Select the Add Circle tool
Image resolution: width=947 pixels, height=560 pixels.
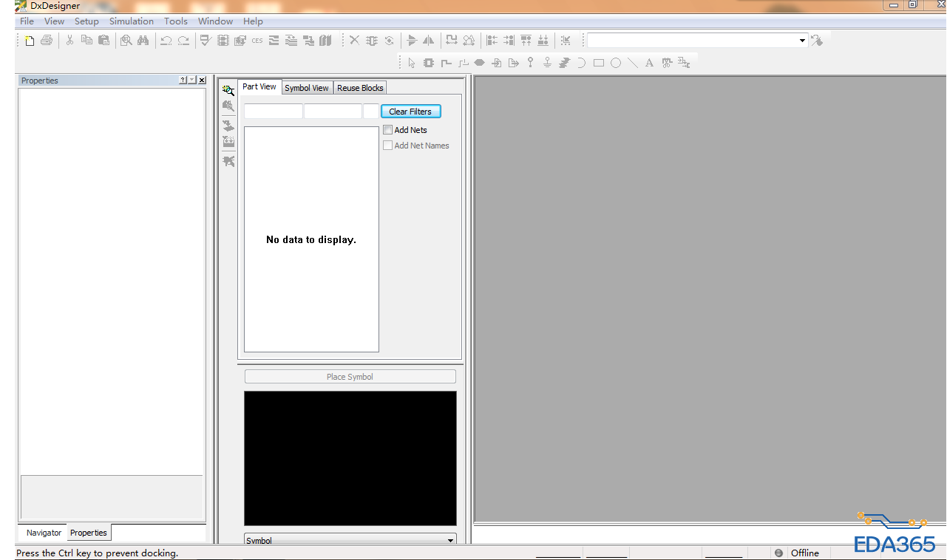point(616,63)
